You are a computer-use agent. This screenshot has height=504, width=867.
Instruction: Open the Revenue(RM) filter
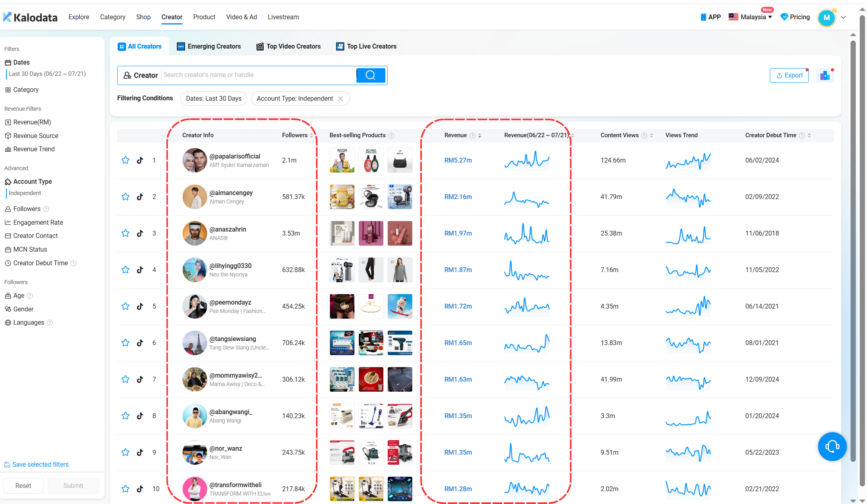(28, 122)
